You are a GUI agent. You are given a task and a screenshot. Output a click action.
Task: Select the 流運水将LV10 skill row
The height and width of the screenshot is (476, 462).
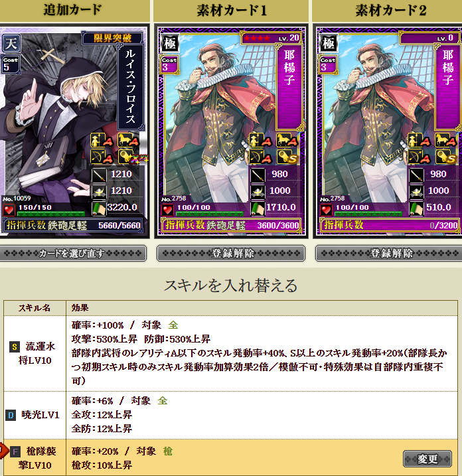231,354
